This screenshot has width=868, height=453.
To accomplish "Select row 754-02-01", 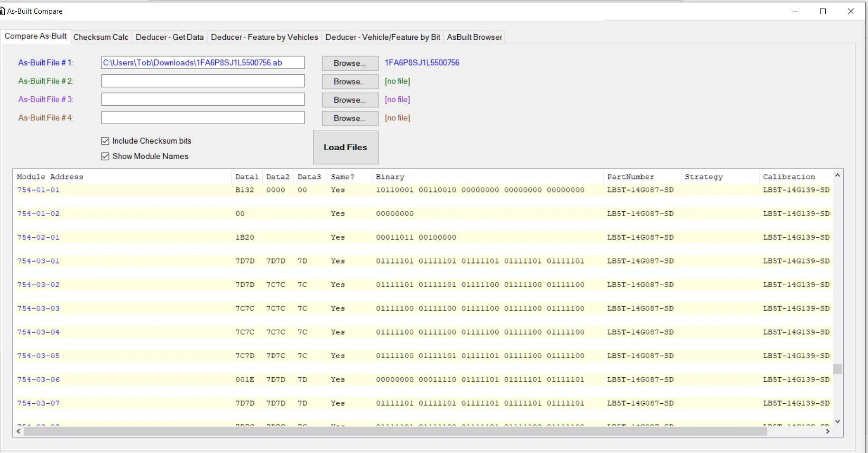I will [424, 237].
